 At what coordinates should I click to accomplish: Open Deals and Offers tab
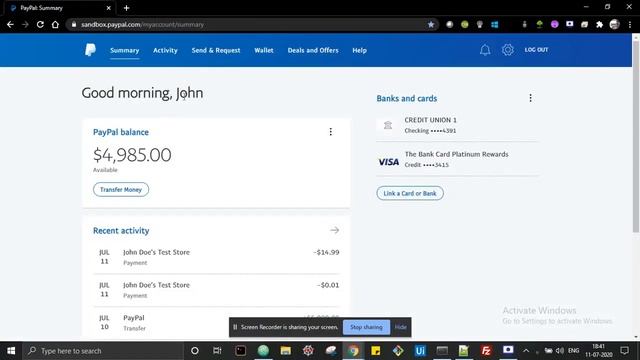[313, 50]
